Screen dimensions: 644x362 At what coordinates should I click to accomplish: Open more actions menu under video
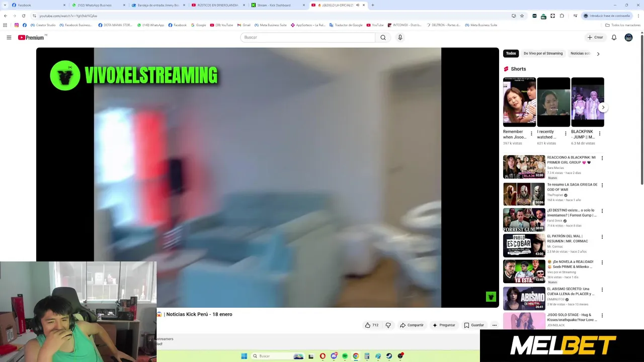tap(495, 325)
